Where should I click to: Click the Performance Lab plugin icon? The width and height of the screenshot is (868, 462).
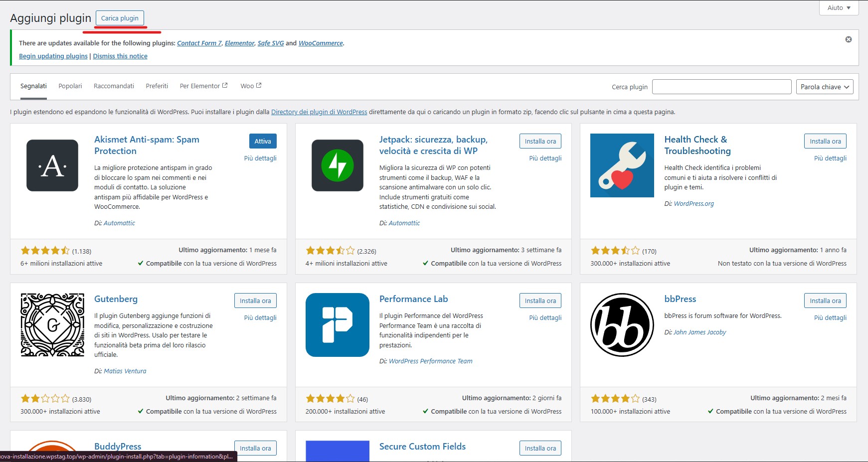tap(338, 325)
